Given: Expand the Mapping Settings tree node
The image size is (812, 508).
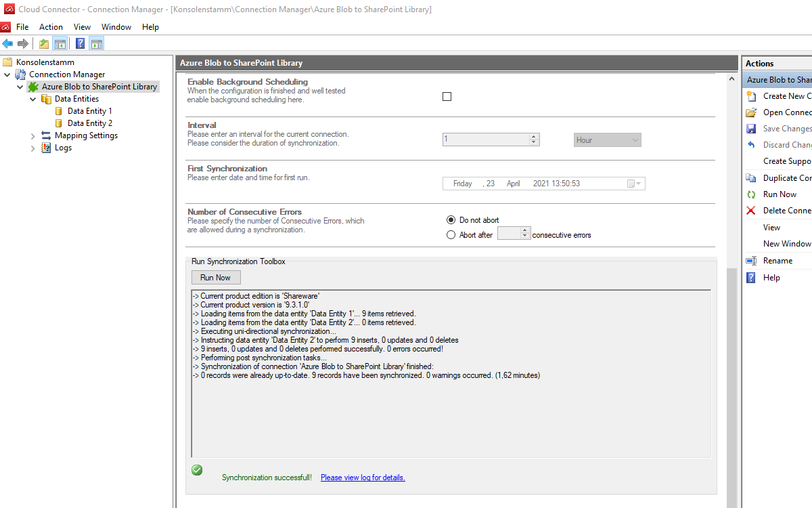Looking at the screenshot, I should (x=33, y=135).
